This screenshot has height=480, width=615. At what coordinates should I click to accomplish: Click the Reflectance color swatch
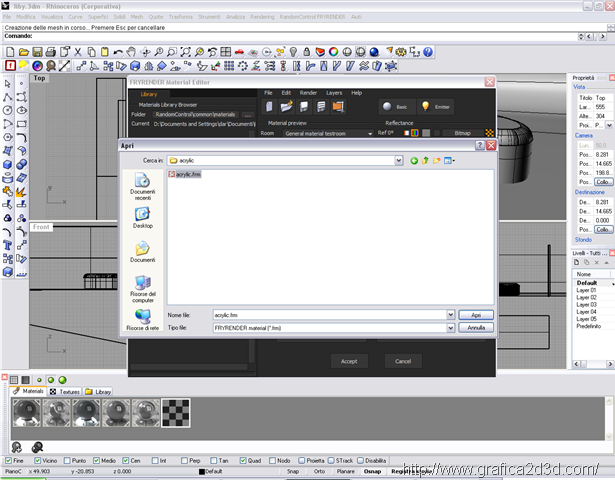(426, 133)
